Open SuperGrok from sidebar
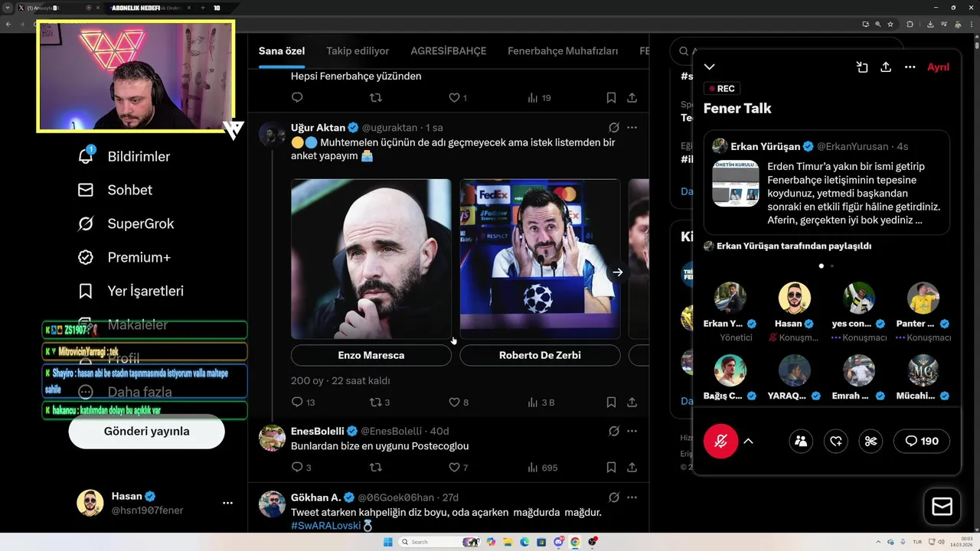Image resolution: width=980 pixels, height=551 pixels. point(126,223)
